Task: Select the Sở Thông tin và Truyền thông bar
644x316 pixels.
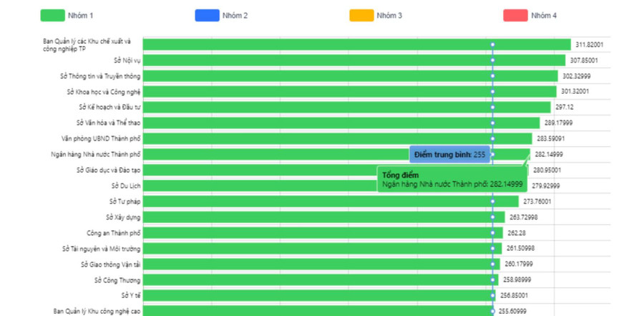Action: [x=351, y=76]
